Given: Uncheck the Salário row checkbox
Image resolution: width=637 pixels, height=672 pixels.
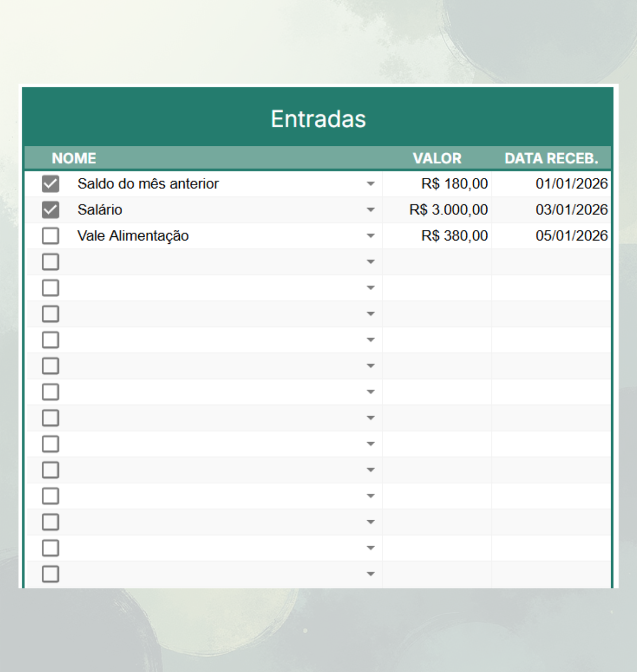Looking at the screenshot, I should coord(50,210).
